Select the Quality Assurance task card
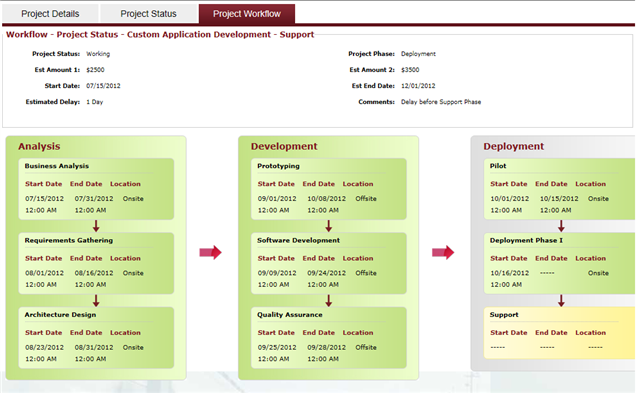This screenshot has height=393, width=640. point(329,338)
